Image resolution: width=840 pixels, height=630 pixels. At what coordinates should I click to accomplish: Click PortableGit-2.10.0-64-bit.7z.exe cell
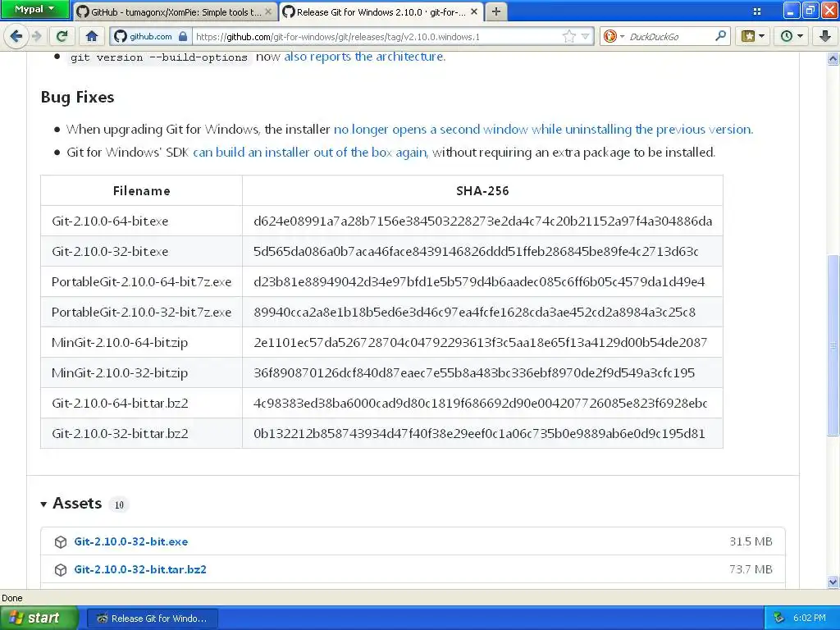(x=141, y=282)
